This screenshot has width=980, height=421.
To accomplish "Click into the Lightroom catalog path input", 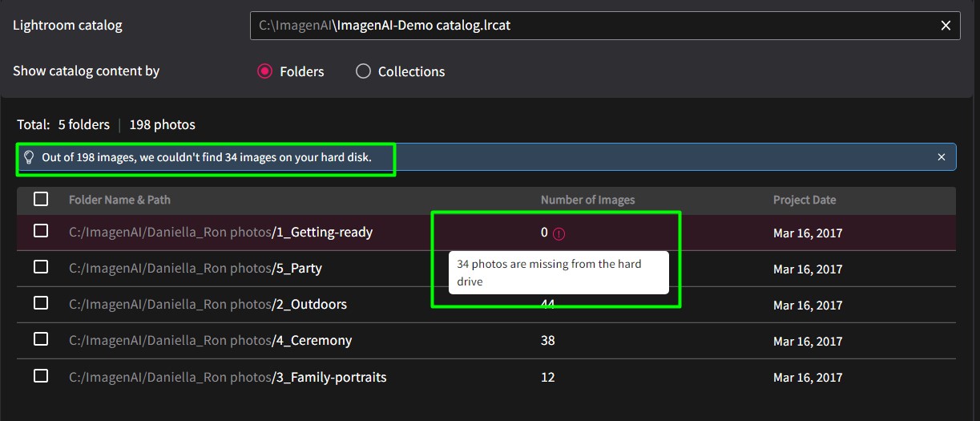I will pyautogui.click(x=593, y=26).
